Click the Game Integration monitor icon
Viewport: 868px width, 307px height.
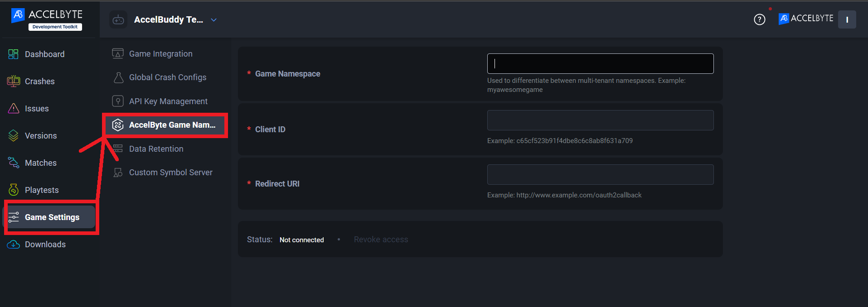pyautogui.click(x=118, y=53)
